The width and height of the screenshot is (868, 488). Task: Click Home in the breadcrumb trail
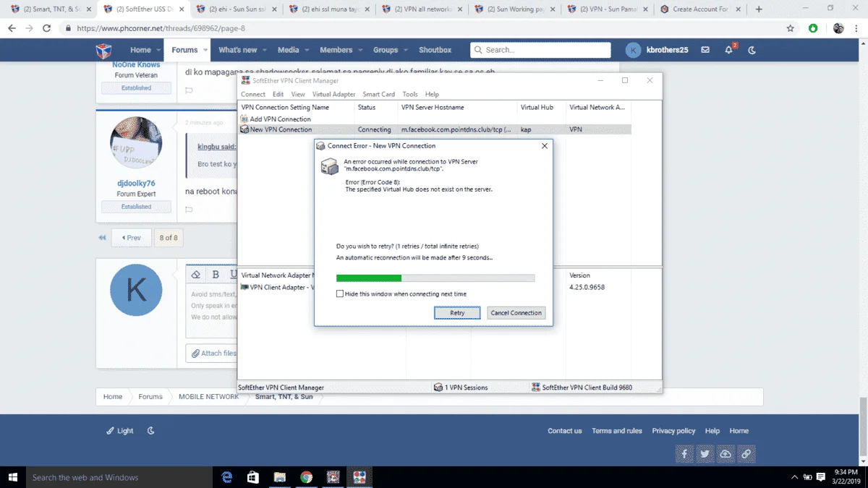(113, 396)
